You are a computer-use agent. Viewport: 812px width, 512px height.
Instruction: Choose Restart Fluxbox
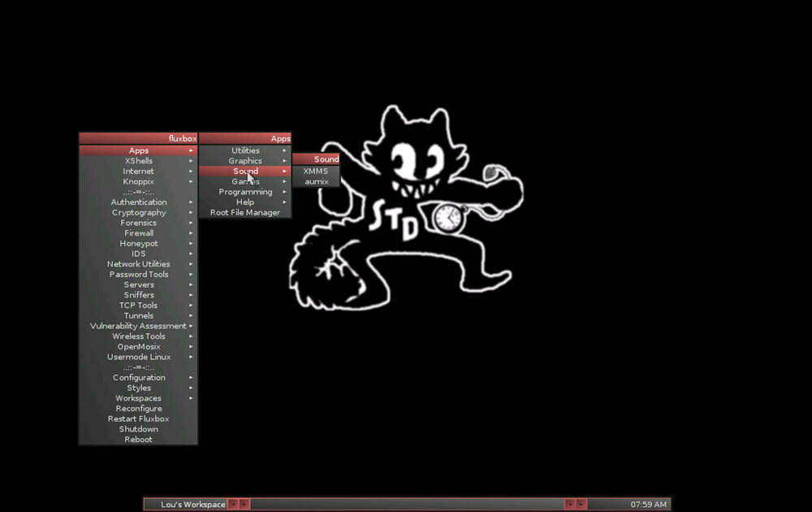point(138,419)
